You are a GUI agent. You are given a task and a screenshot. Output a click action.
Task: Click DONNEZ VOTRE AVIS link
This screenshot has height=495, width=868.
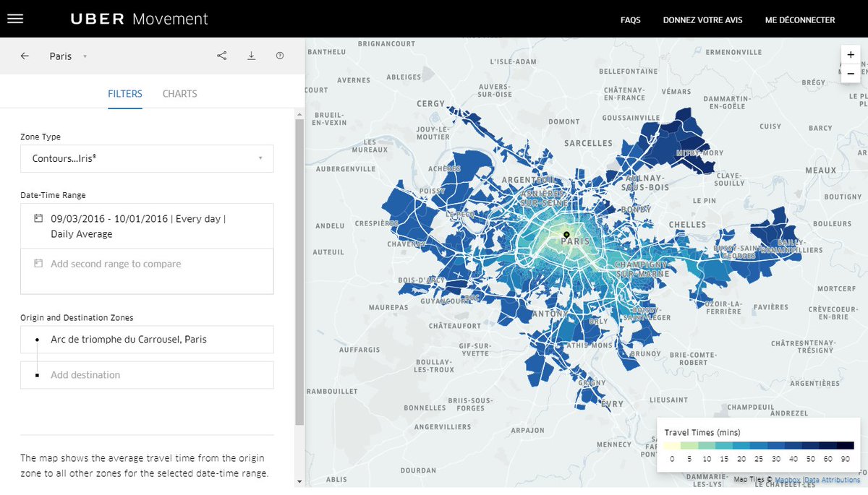(x=702, y=20)
